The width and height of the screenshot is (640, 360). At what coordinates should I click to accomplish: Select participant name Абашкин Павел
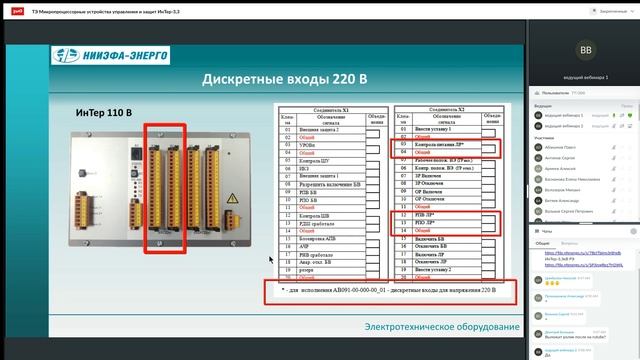click(560, 147)
